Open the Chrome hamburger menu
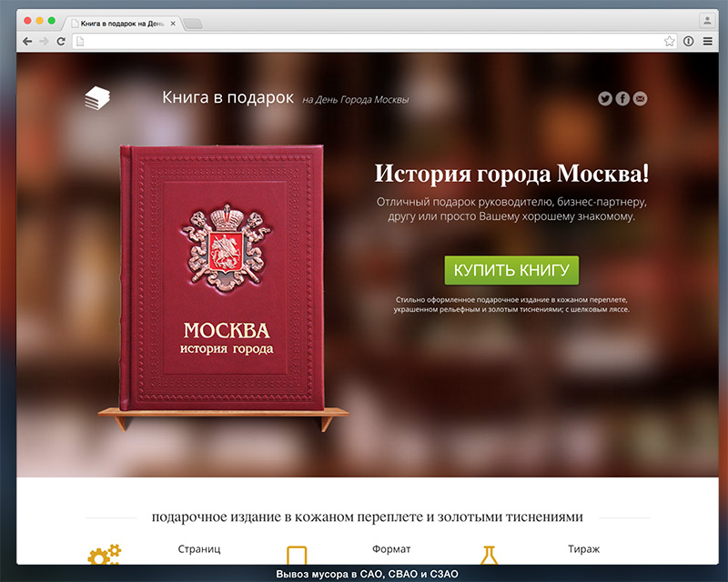Screen dimensions: 728x582 pos(707,41)
